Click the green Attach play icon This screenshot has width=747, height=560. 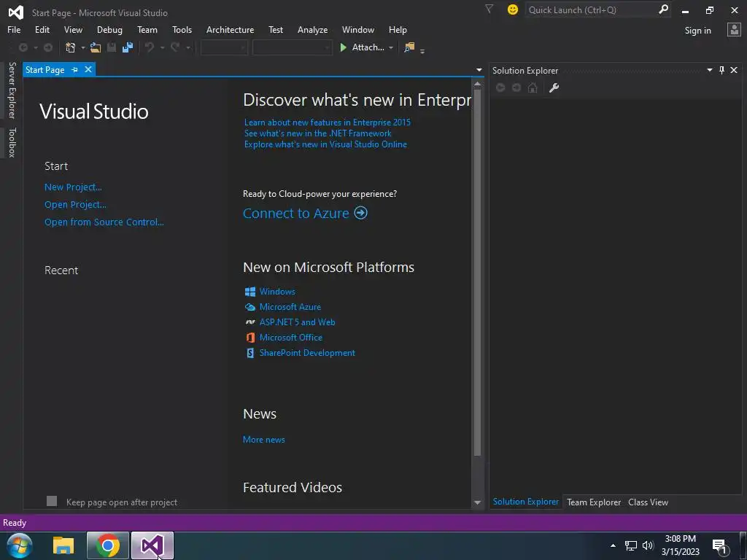click(343, 47)
